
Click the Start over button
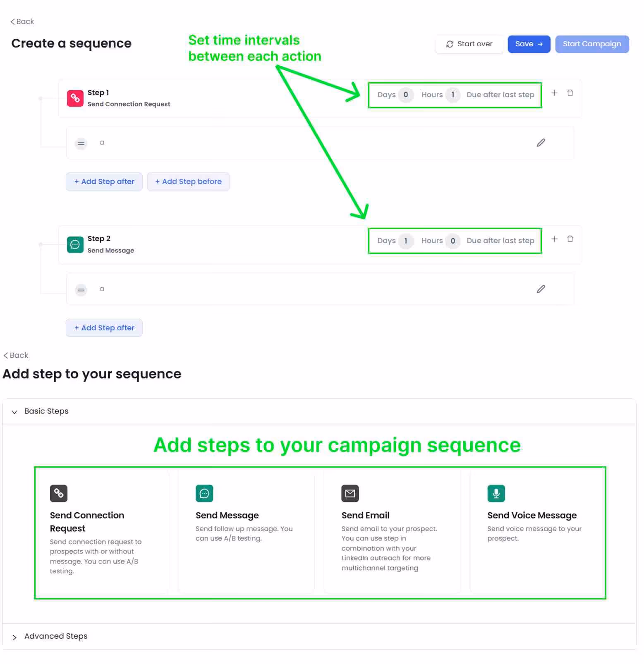[x=469, y=44]
